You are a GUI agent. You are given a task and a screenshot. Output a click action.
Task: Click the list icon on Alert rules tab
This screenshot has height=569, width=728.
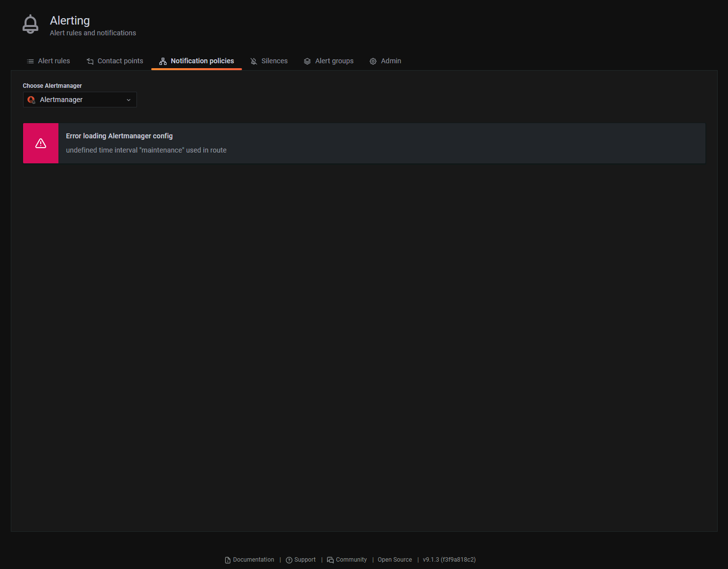pyautogui.click(x=29, y=61)
